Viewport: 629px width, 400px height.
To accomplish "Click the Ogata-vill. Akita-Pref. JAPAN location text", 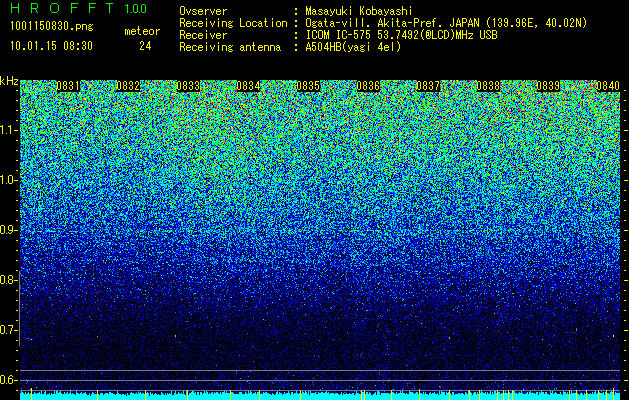I will [446, 23].
